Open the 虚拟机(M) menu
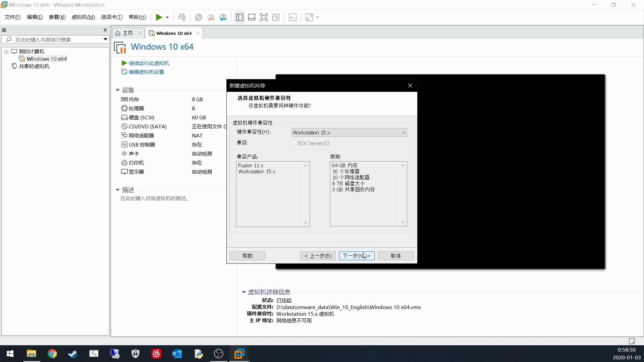 coord(83,17)
